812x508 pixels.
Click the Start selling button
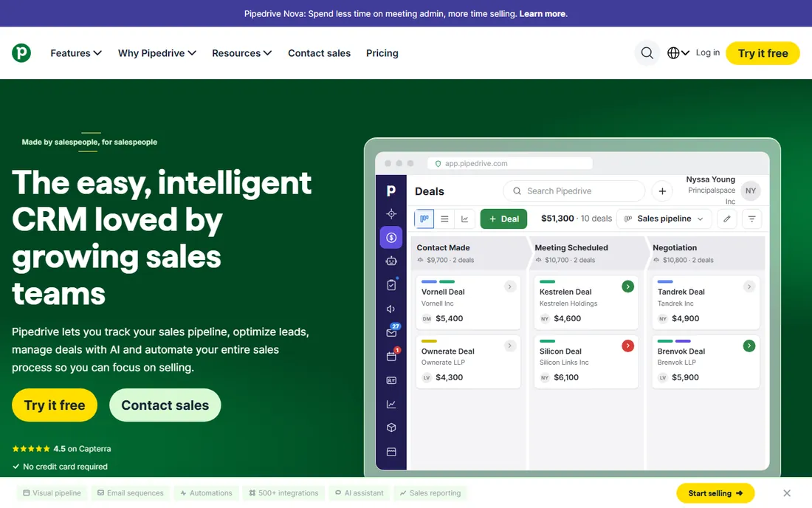pos(715,493)
